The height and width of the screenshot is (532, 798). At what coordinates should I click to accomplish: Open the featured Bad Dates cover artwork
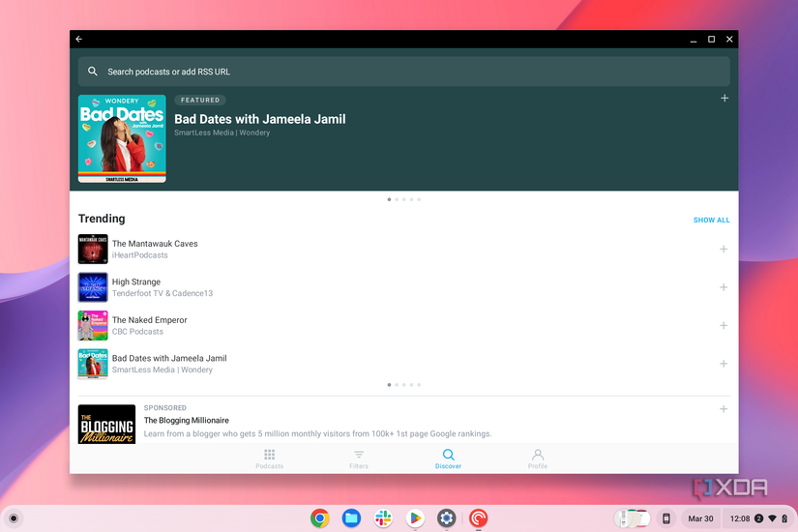point(122,138)
